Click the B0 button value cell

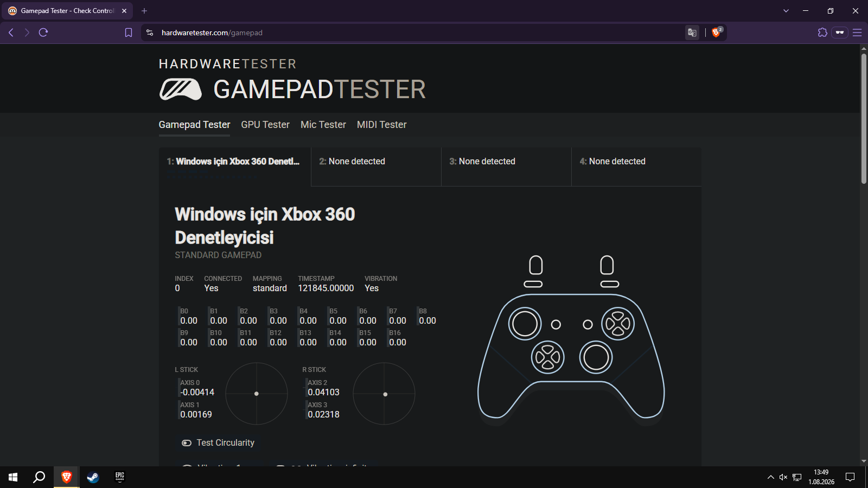[189, 317]
